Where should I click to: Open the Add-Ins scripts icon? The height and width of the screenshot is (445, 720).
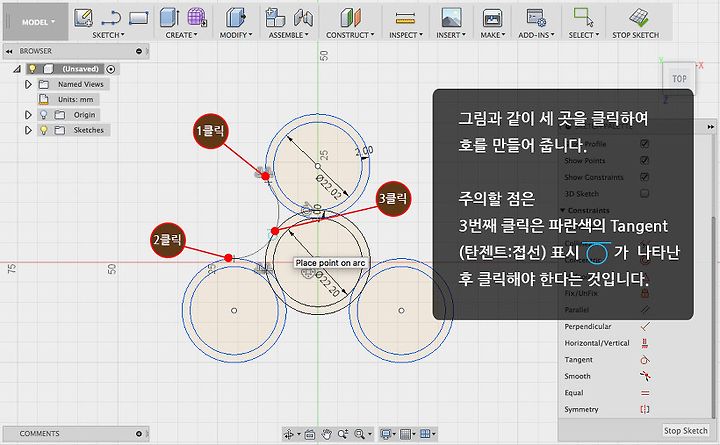tap(536, 18)
